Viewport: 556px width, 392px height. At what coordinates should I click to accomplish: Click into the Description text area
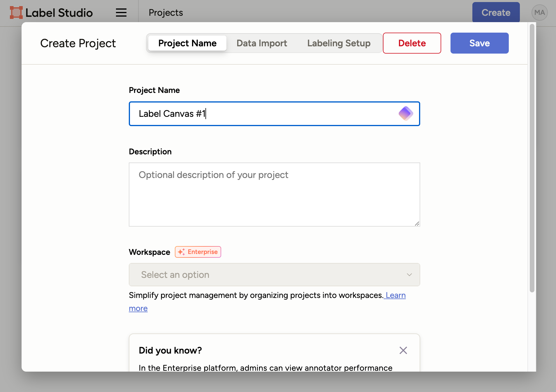coord(274,195)
